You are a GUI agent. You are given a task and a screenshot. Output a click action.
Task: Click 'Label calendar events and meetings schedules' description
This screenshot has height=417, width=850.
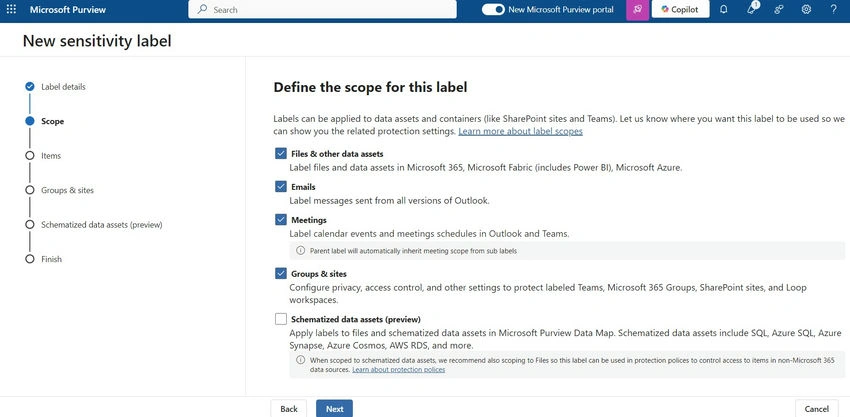pyautogui.click(x=429, y=234)
